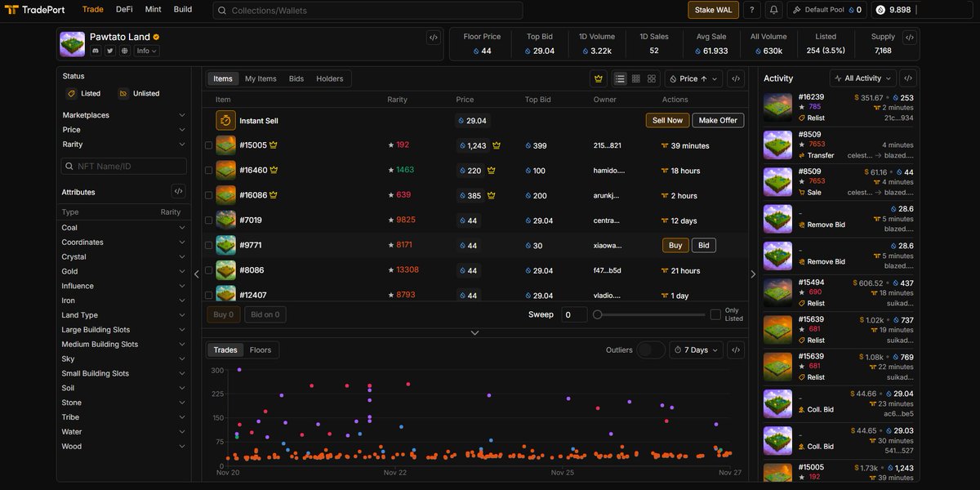
Task: Collapse the Activity panel arrow
Action: [753, 274]
